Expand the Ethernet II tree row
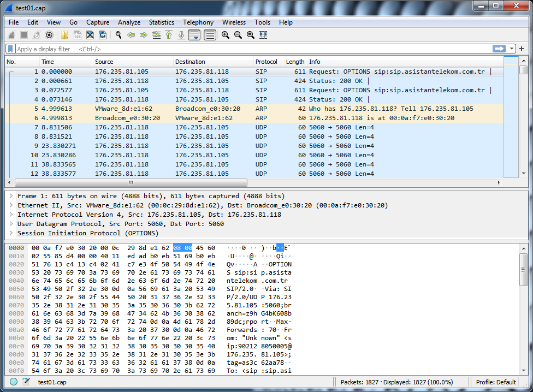Screen dimensions: 533x392 [11, 205]
